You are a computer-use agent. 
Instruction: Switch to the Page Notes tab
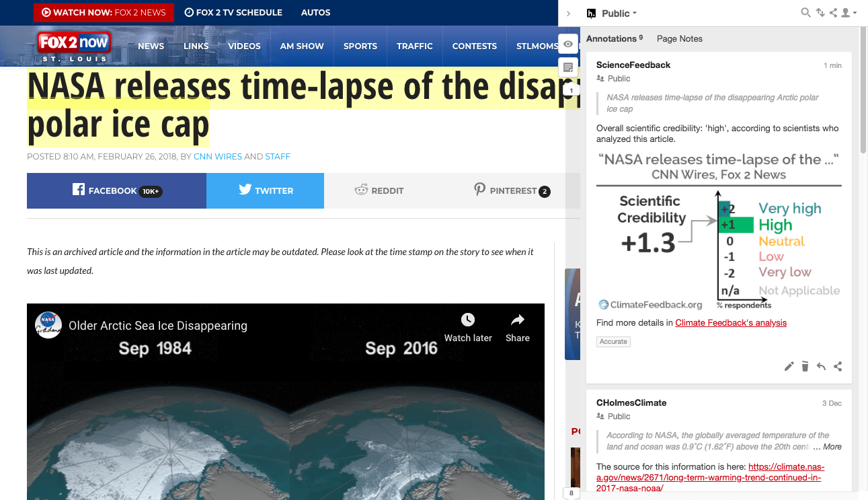(679, 38)
